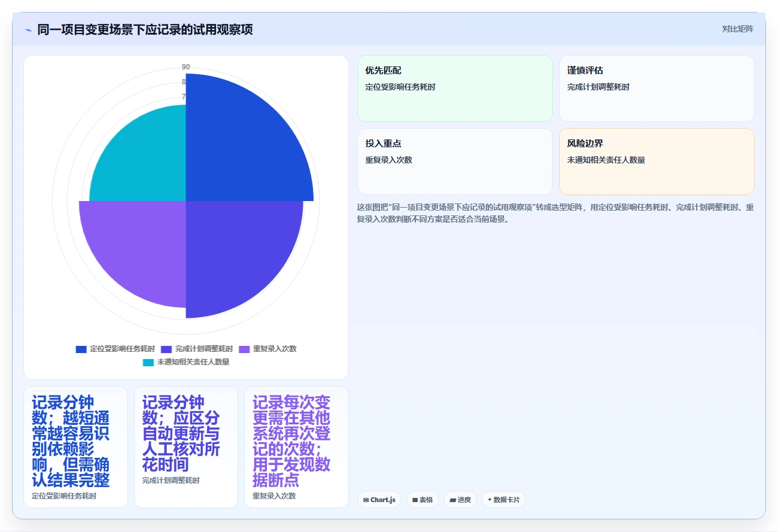This screenshot has height=532, width=778.
Task: Select the 表格 tag
Action: (x=423, y=500)
